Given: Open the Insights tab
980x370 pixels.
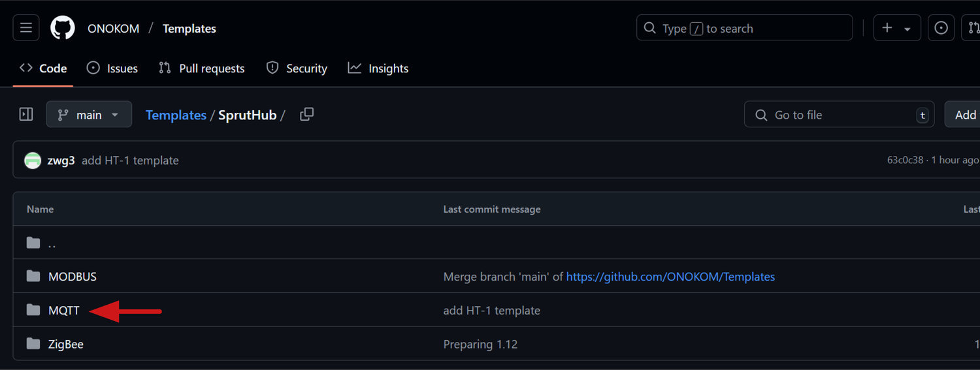Looking at the screenshot, I should click(378, 69).
